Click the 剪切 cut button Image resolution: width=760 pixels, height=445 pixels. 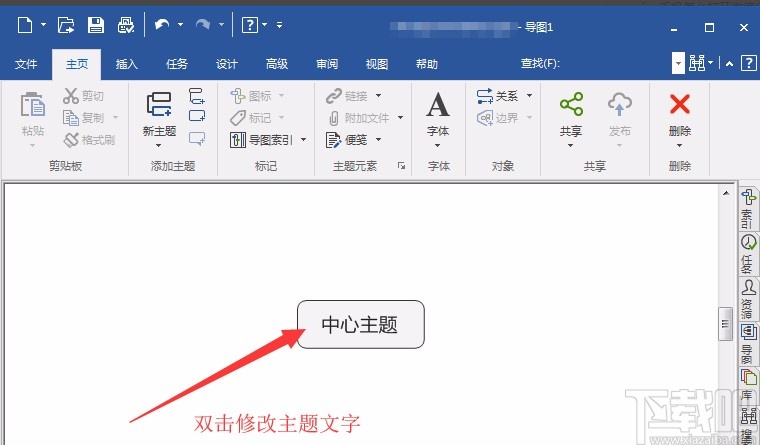[x=83, y=96]
